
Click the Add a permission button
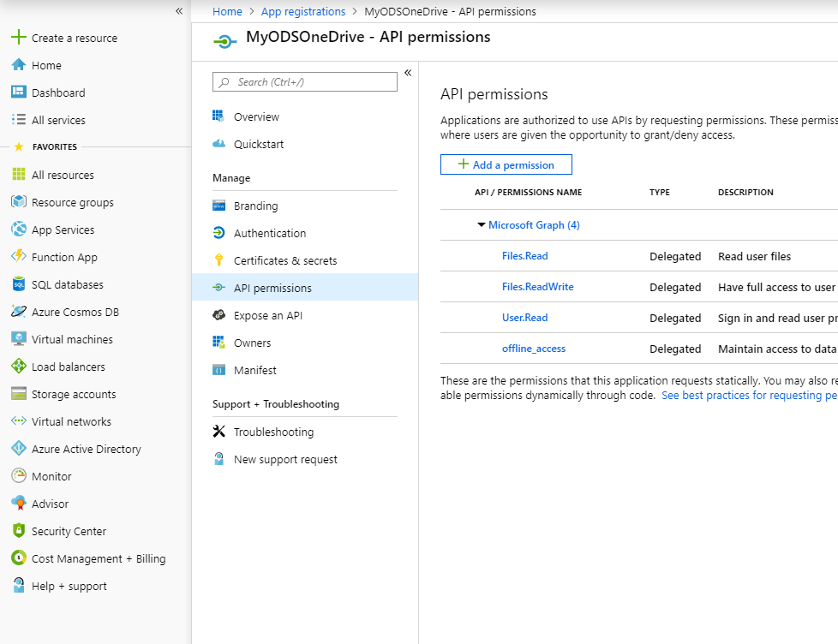(506, 164)
